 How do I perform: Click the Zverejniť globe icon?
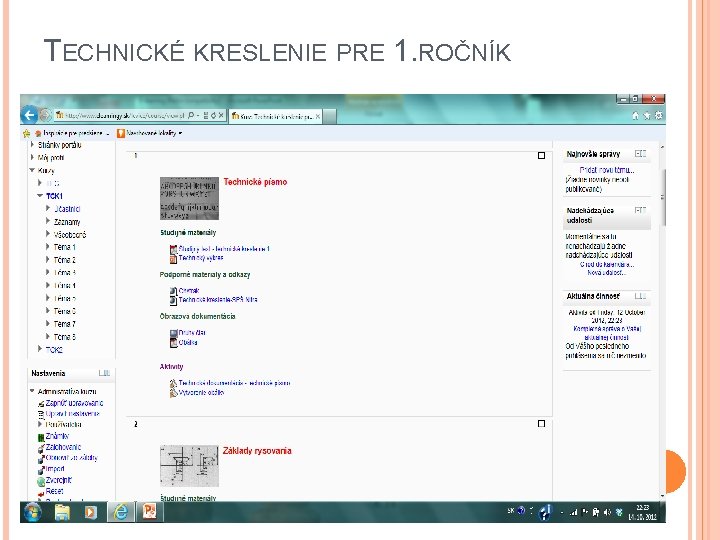41,481
